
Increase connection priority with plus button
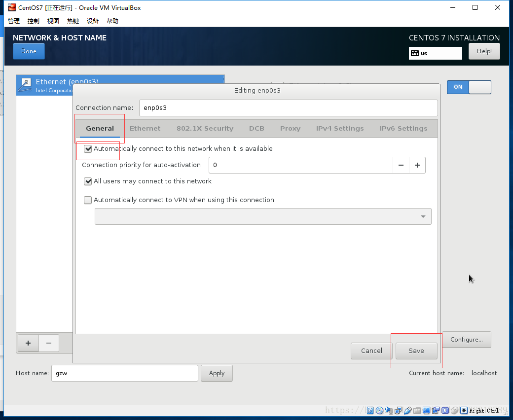[417, 165]
